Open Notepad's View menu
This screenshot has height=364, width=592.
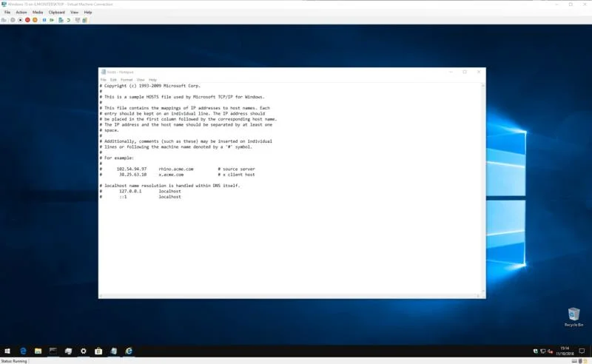[x=141, y=80]
